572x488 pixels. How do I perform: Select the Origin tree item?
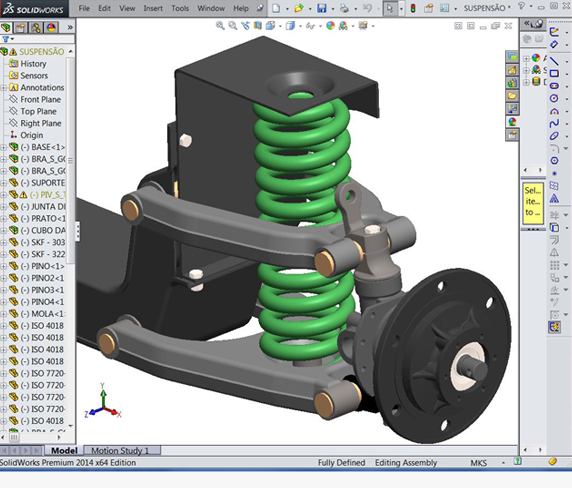[x=26, y=135]
